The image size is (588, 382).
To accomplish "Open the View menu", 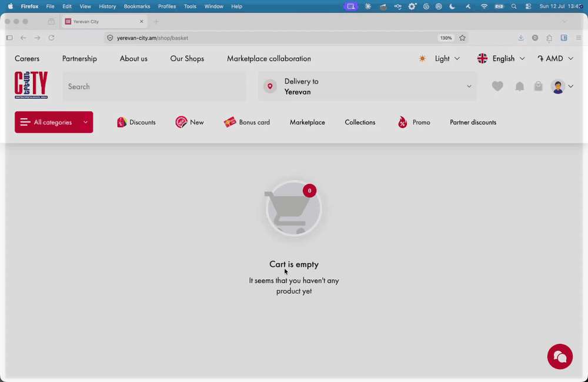I will [x=85, y=6].
